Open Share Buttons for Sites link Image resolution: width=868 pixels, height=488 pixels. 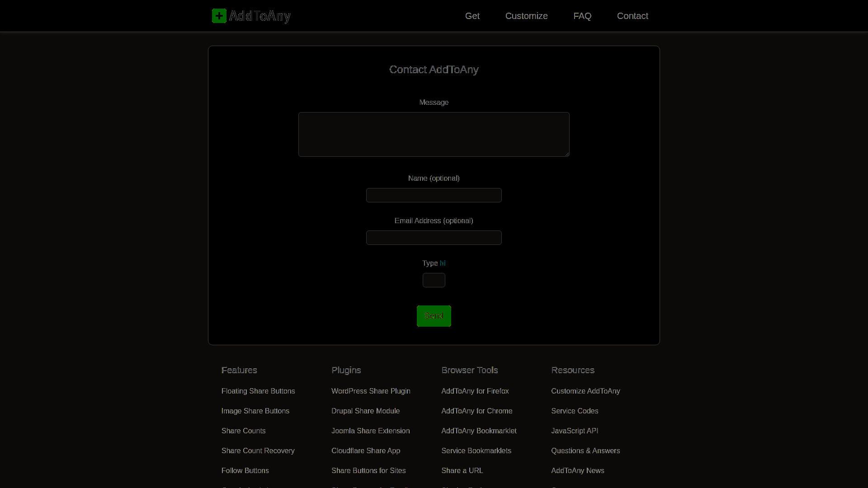(368, 471)
